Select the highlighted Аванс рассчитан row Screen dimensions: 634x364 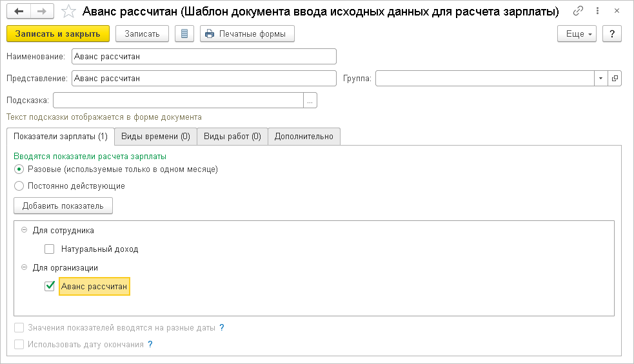[x=94, y=287]
